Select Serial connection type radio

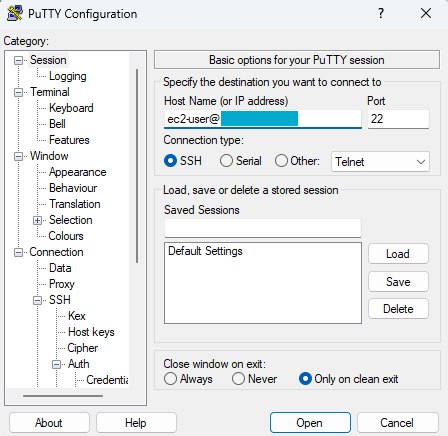point(226,161)
